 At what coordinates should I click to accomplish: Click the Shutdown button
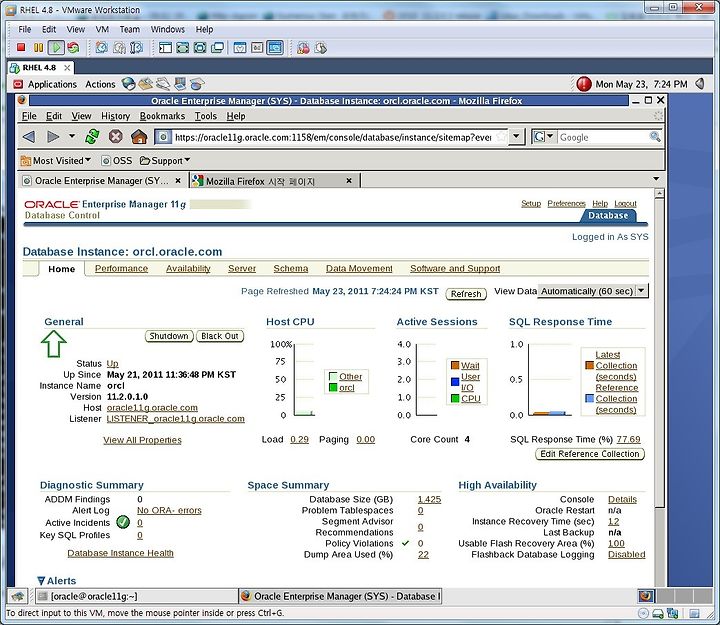[x=169, y=336]
